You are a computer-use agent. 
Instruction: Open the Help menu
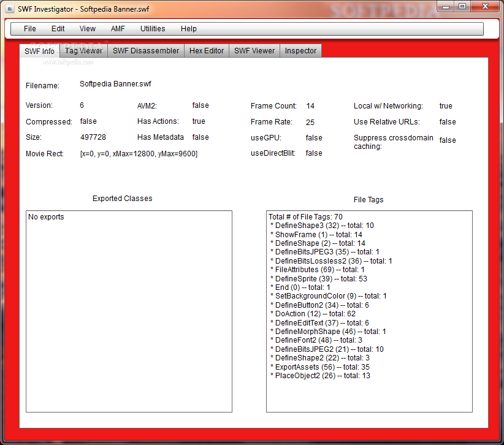click(x=189, y=29)
